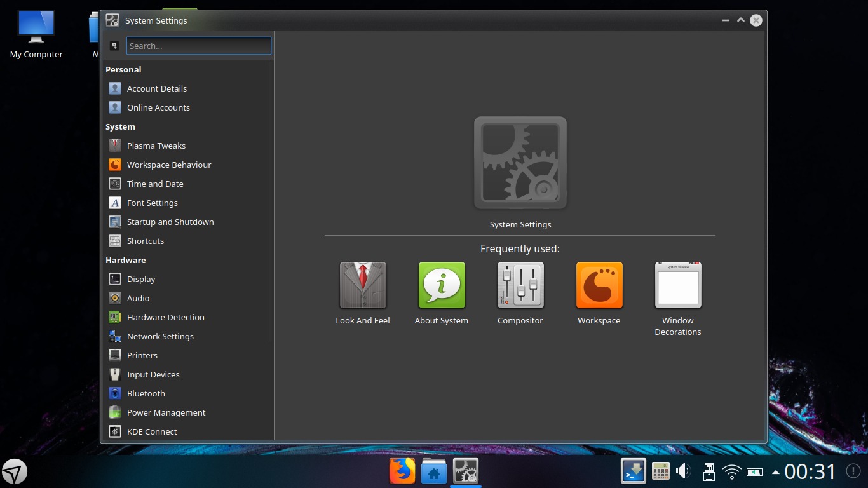Screen dimensions: 868x488
Task: Click the removable USB device tray icon
Action: point(709,471)
